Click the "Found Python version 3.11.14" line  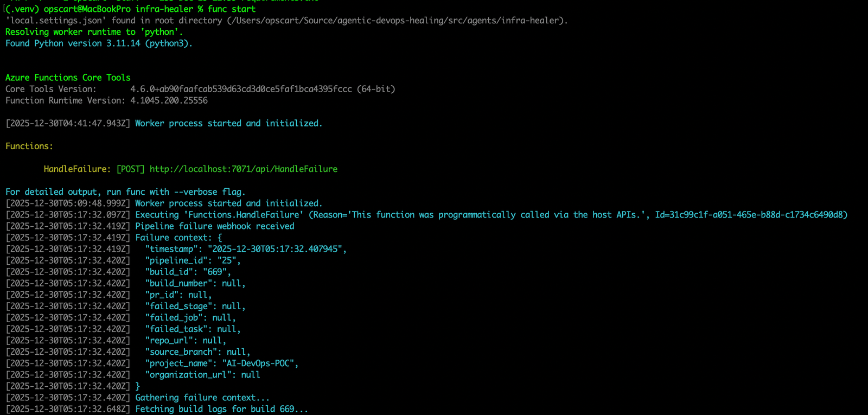click(x=99, y=43)
